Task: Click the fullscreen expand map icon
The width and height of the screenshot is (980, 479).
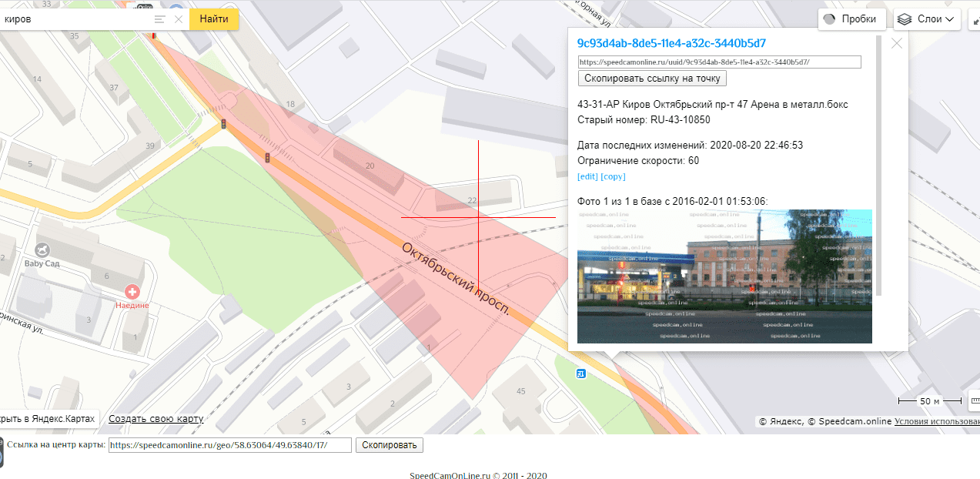Action: pyautogui.click(x=973, y=19)
